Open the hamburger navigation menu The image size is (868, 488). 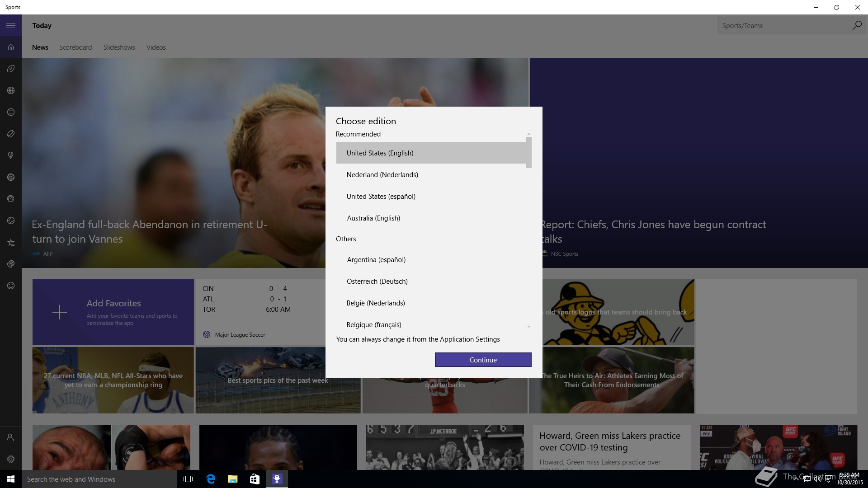[11, 25]
